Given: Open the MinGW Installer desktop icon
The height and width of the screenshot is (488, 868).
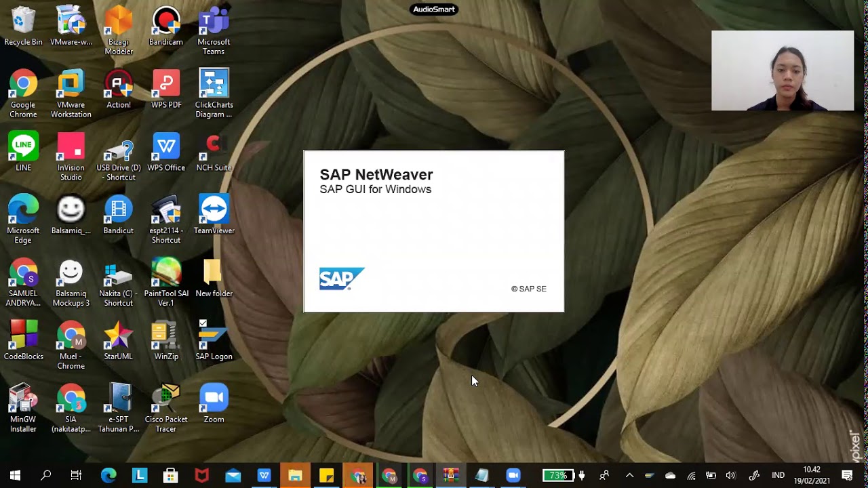Looking at the screenshot, I should (23, 409).
